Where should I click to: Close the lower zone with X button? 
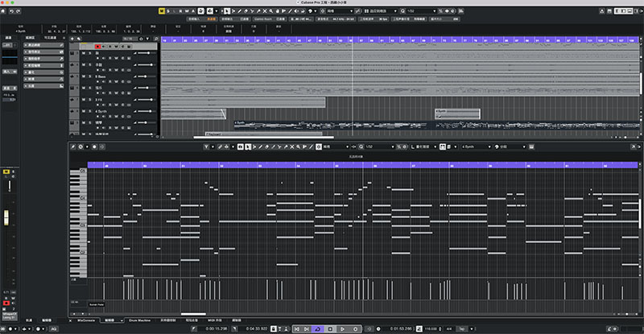point(70,320)
